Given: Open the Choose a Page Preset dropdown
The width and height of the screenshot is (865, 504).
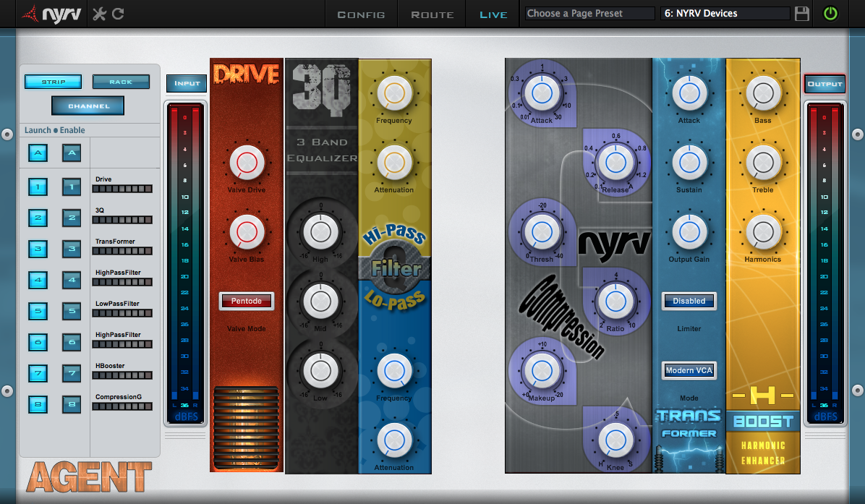Looking at the screenshot, I should coord(589,13).
